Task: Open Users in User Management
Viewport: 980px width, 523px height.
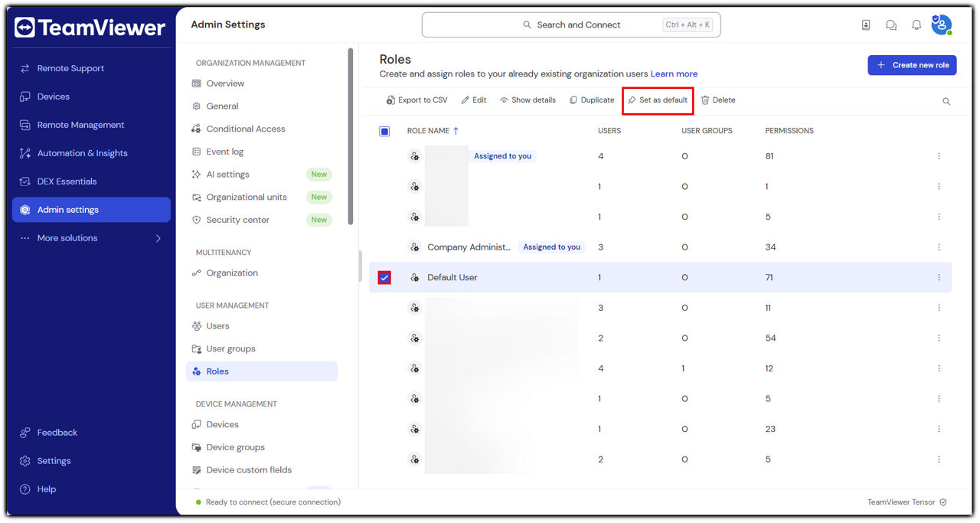Action: pyautogui.click(x=217, y=326)
